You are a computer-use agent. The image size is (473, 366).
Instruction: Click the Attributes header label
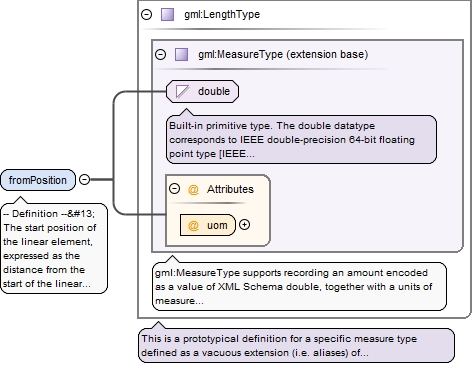pos(230,189)
